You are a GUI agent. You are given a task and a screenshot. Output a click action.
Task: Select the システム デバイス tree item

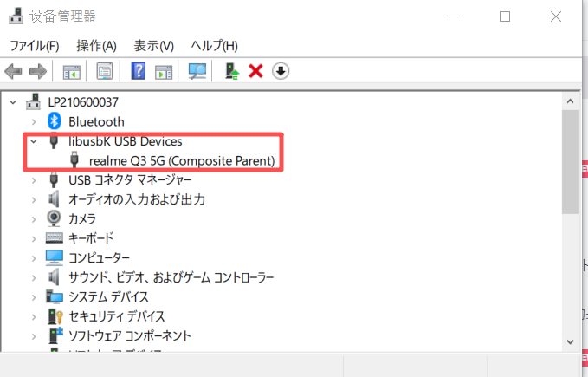point(108,297)
